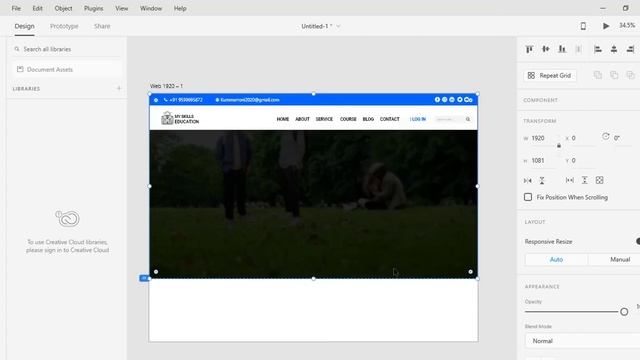The width and height of the screenshot is (640, 360).
Task: Switch to the Share tab
Action: (102, 26)
